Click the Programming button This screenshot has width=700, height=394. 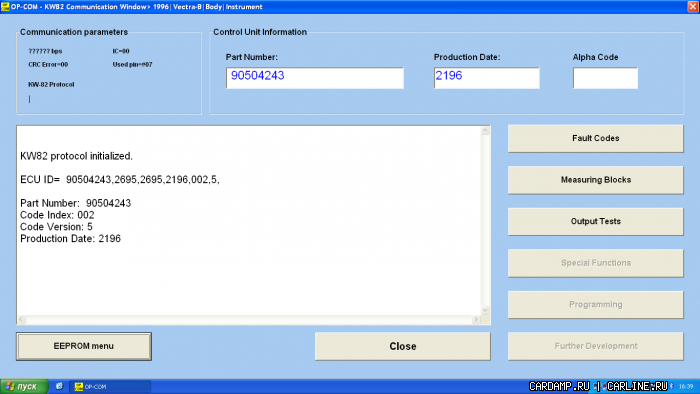pyautogui.click(x=596, y=304)
